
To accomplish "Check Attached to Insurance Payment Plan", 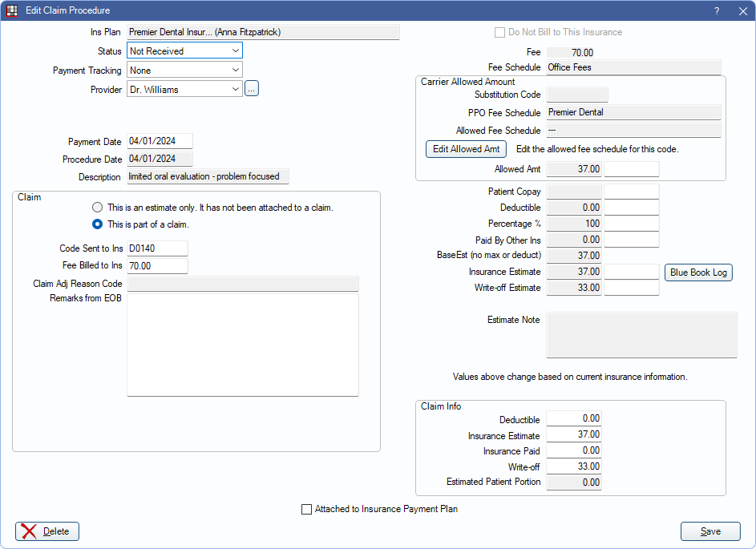I will pos(306,509).
